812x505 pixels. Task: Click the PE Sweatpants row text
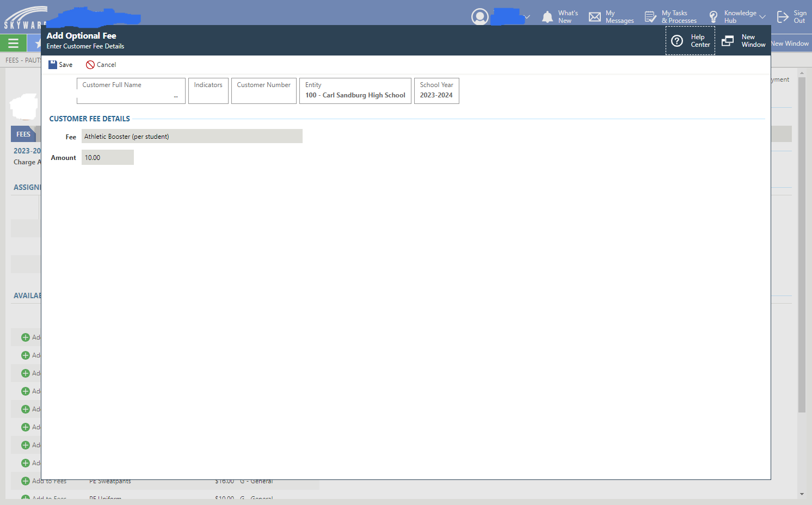[110, 481]
